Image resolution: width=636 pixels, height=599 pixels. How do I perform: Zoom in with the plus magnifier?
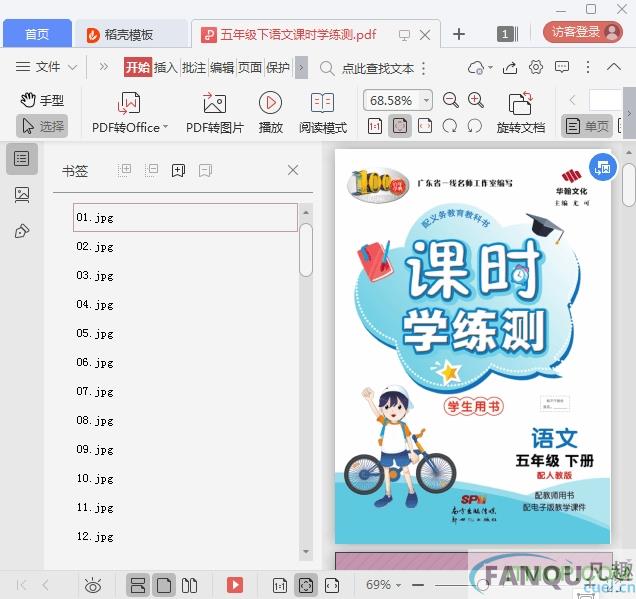click(x=476, y=100)
